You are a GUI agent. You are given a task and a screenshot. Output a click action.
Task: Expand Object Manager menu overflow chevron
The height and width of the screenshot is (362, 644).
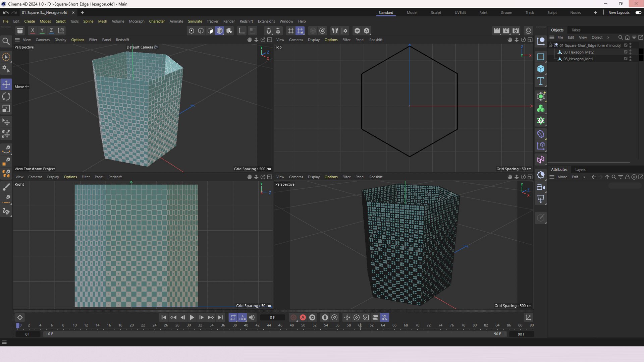pyautogui.click(x=608, y=38)
